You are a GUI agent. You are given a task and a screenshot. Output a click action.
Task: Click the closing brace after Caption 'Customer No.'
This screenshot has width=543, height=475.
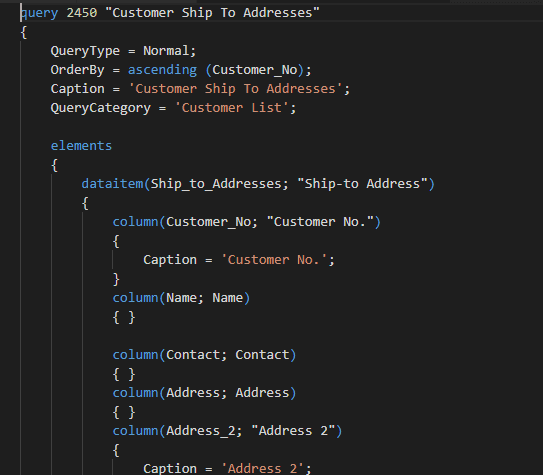[116, 279]
